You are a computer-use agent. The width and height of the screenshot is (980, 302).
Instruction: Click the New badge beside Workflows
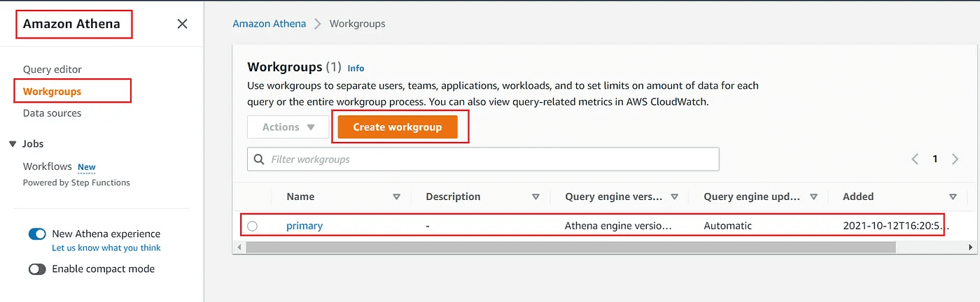[x=87, y=167]
